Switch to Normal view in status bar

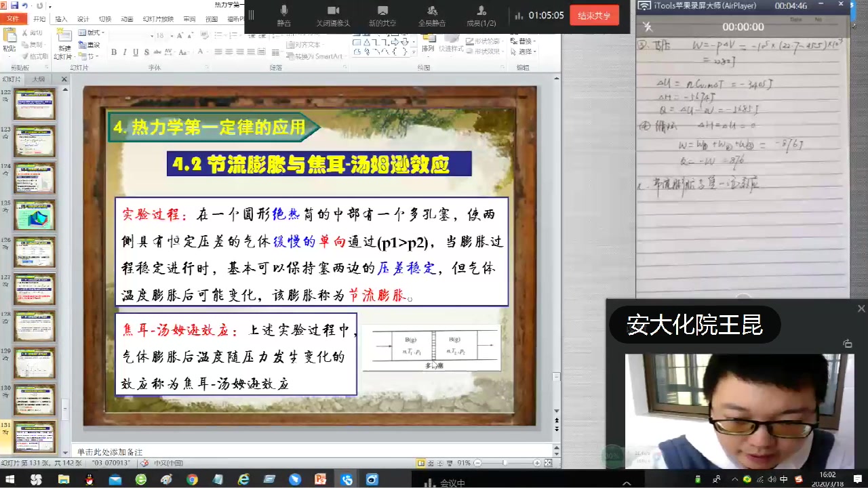(x=421, y=463)
